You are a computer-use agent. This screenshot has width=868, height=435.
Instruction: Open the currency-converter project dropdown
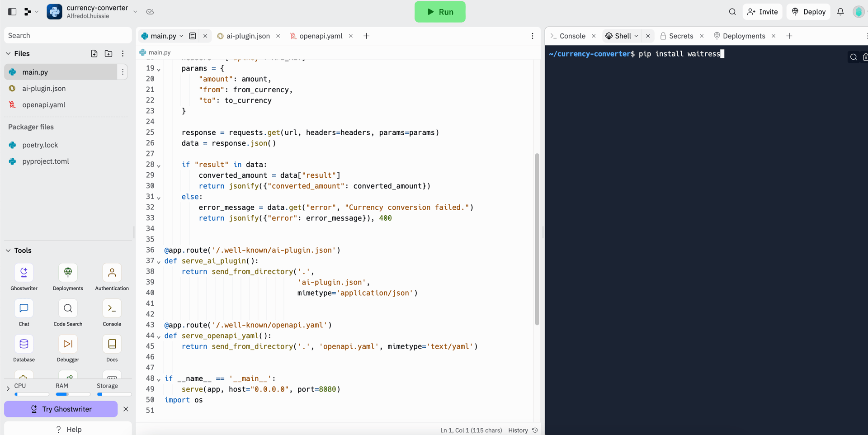click(135, 12)
